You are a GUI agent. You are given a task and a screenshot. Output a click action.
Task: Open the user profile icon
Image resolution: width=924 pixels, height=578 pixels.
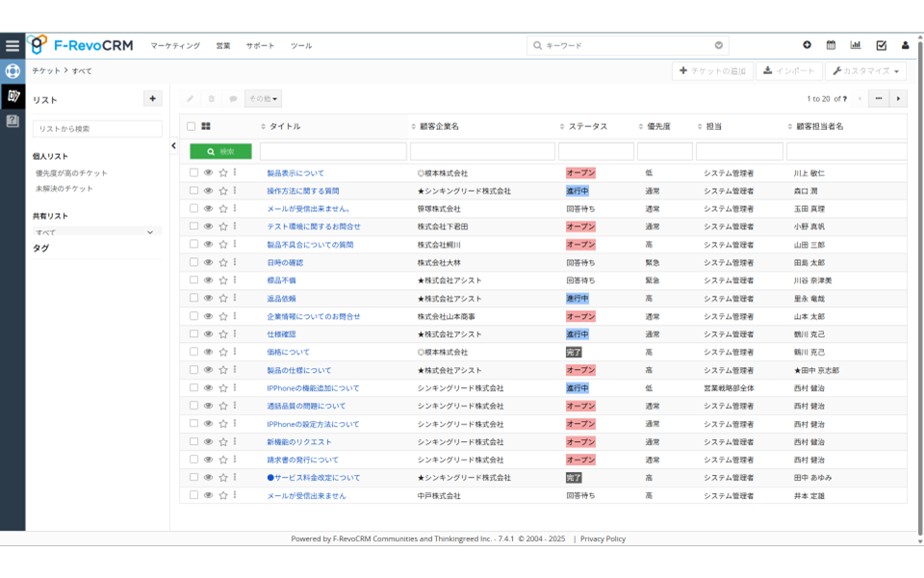[x=905, y=45]
